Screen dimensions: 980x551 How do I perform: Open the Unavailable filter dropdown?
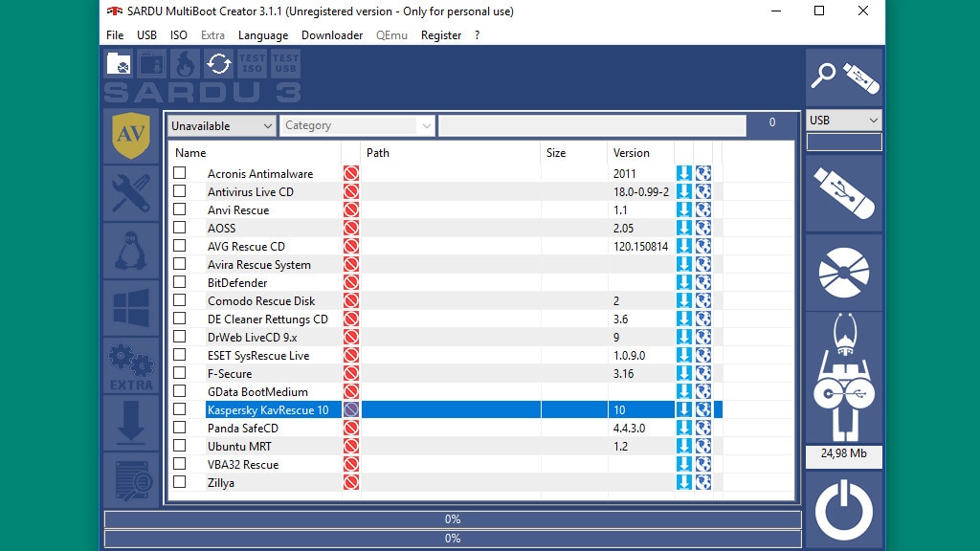221,125
